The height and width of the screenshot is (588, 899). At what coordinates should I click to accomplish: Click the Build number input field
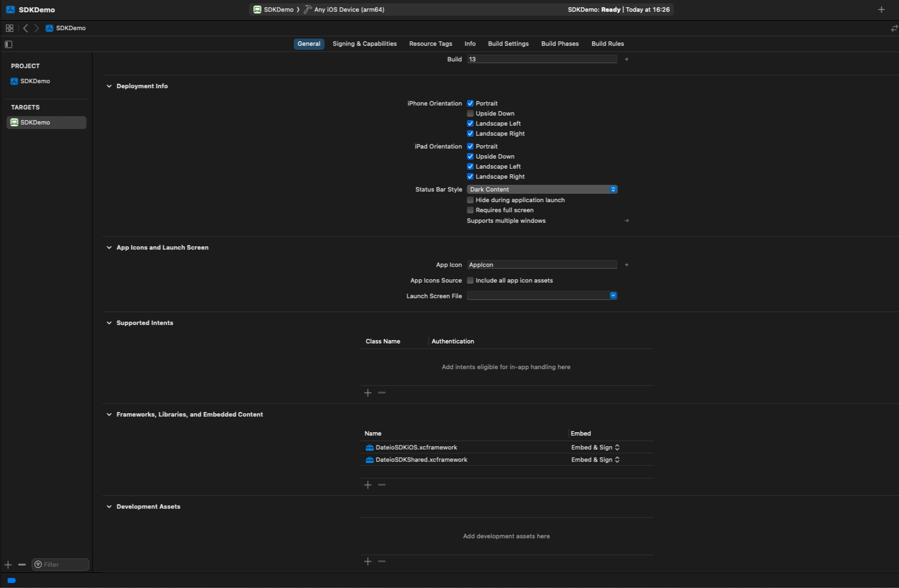(x=542, y=59)
